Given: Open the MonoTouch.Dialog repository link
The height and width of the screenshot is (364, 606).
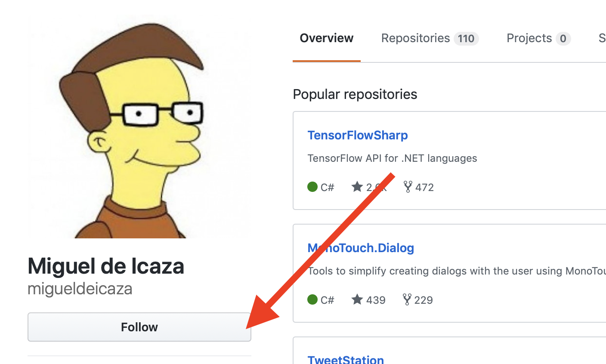Looking at the screenshot, I should pos(361,248).
